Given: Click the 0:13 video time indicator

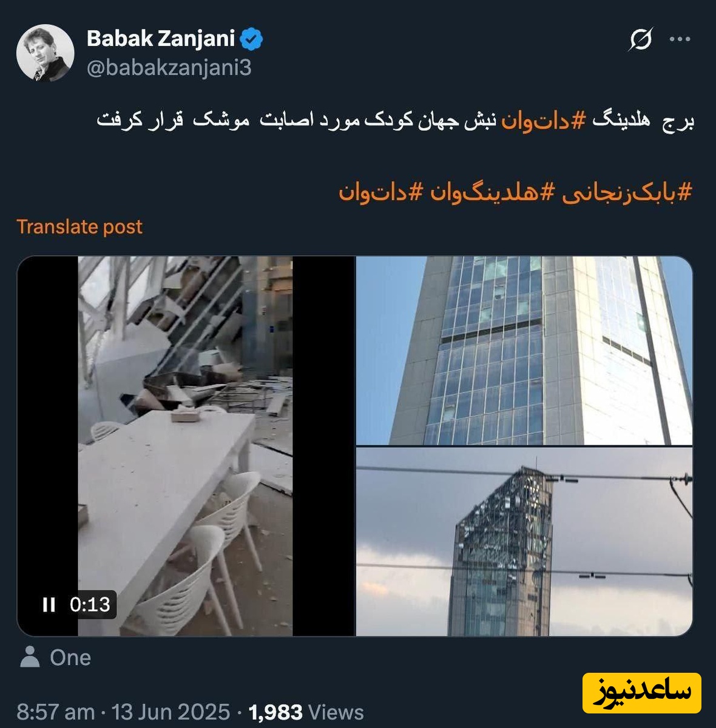Looking at the screenshot, I should (x=90, y=604).
